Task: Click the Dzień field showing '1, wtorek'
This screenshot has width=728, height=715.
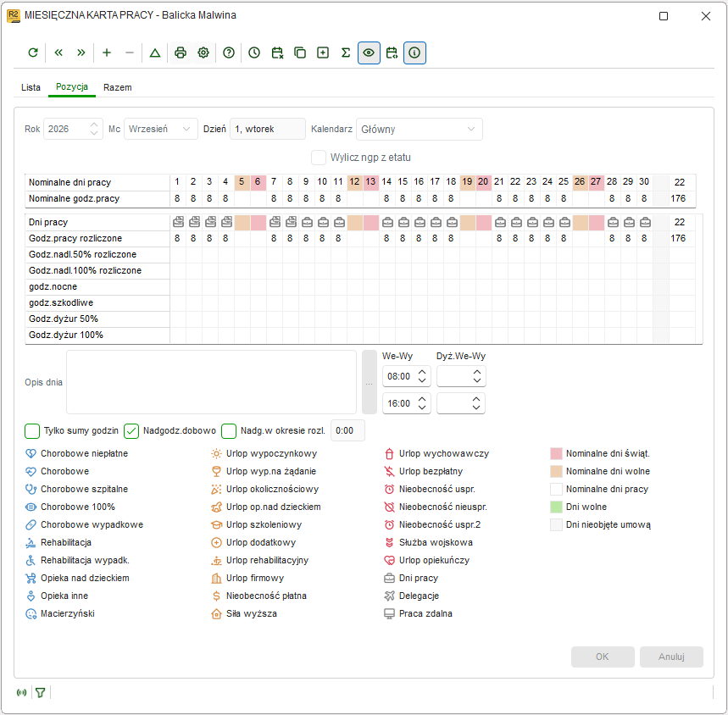Action: (268, 129)
